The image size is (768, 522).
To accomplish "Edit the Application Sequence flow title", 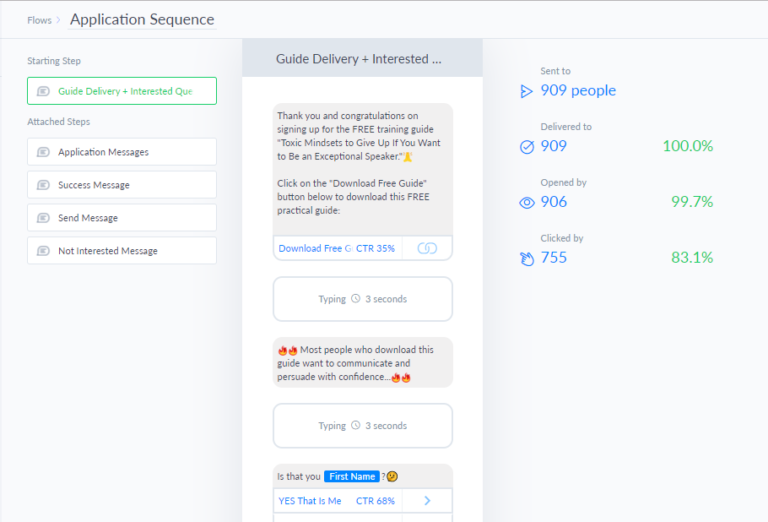I will pyautogui.click(x=142, y=20).
